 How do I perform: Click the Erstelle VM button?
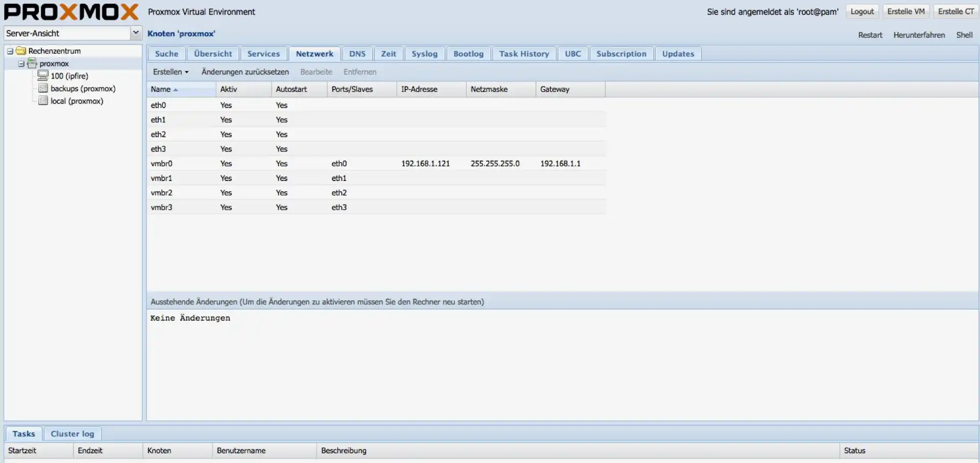(905, 12)
